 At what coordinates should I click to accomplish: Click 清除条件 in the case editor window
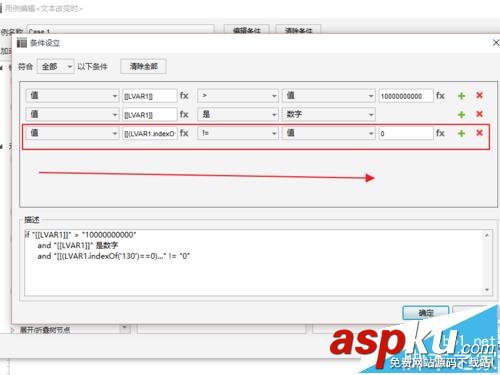[x=298, y=30]
